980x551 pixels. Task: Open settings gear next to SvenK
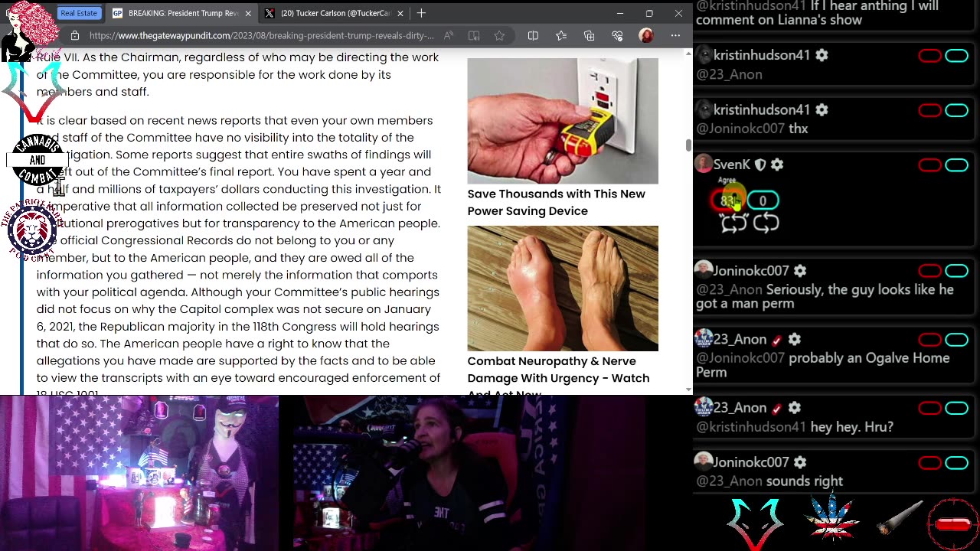click(x=777, y=165)
